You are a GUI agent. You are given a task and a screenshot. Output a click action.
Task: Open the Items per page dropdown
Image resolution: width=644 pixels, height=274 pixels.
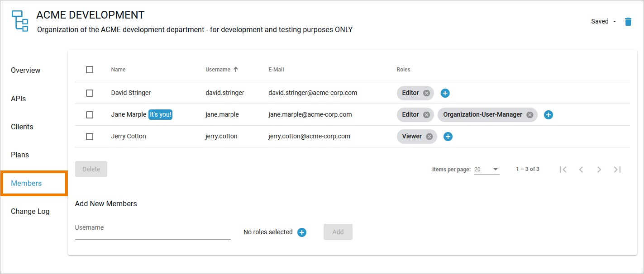(487, 170)
